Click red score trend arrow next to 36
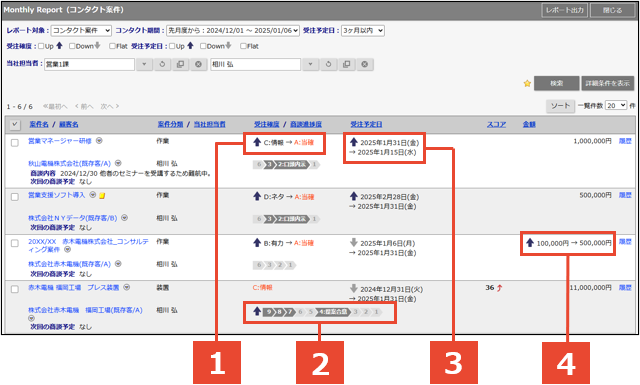The height and width of the screenshot is (385, 640). coord(499,288)
